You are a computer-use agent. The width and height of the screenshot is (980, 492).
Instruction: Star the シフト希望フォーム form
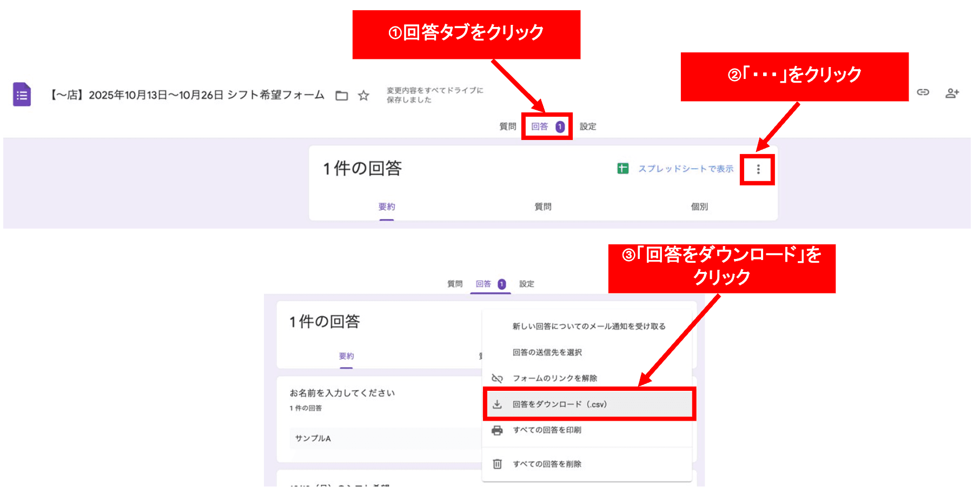(x=363, y=96)
